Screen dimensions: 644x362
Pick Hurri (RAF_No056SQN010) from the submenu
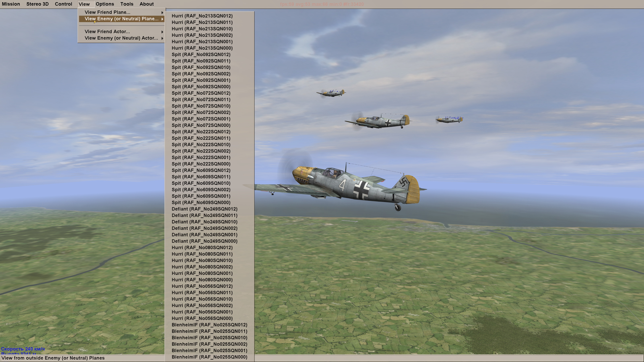[x=202, y=299]
